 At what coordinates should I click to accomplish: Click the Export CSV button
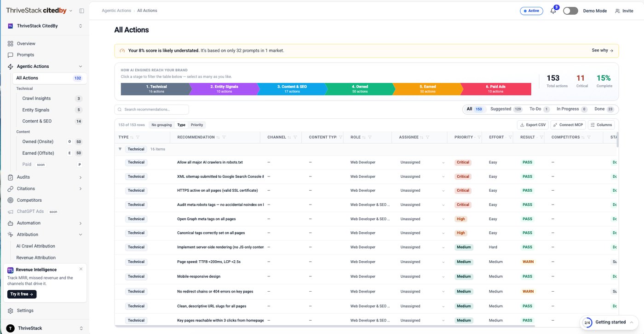533,125
